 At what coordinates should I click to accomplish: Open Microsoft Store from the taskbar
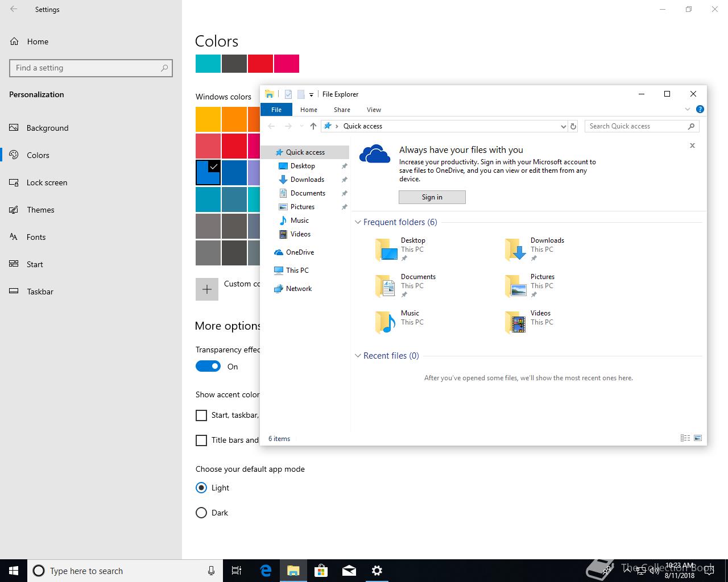tap(321, 571)
